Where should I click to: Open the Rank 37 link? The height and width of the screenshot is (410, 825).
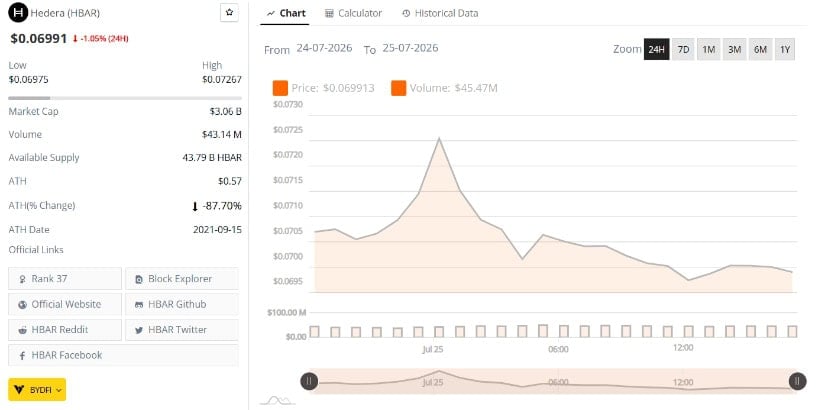[x=65, y=278]
